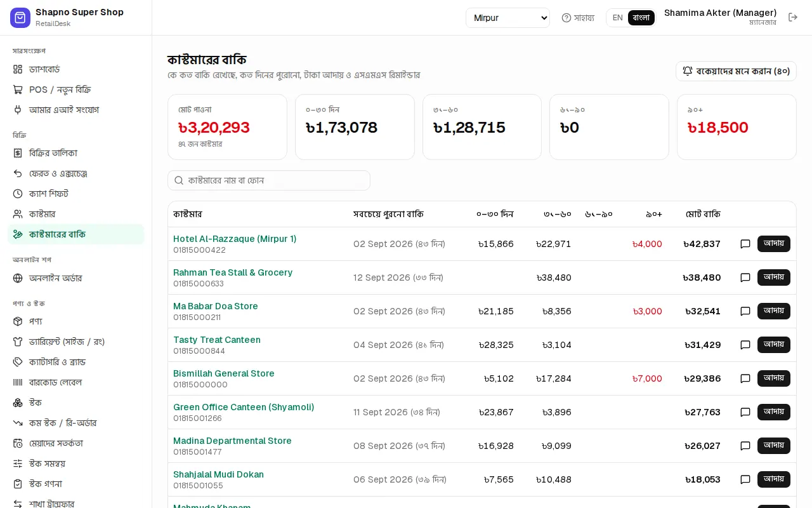Open the Mirpur branch dropdown
Viewport: 812px width, 508px height.
[507, 18]
